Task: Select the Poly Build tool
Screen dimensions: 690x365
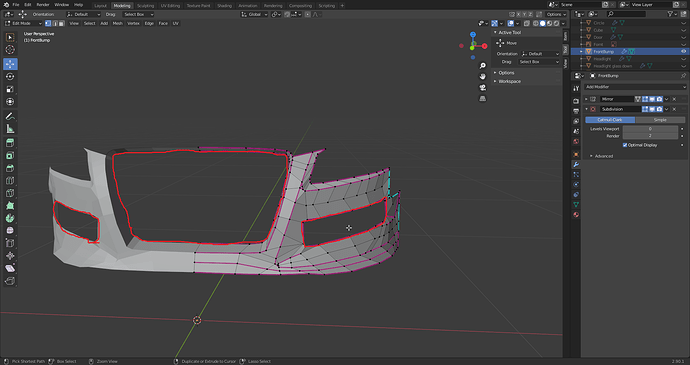Action: pos(10,206)
